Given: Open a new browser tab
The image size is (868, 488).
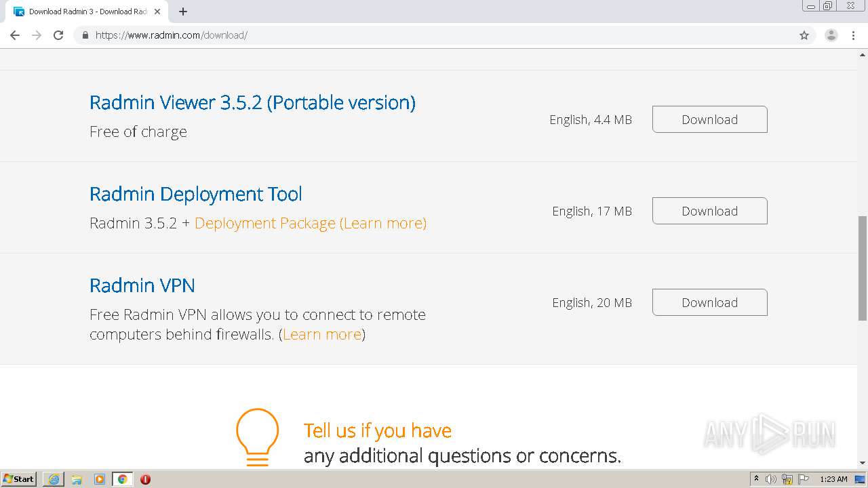Looking at the screenshot, I should pos(183,12).
